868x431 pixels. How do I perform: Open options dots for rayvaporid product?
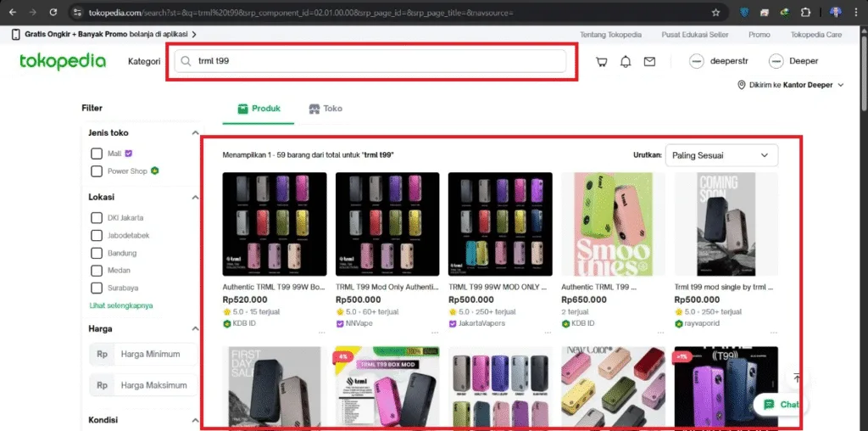coord(773,333)
